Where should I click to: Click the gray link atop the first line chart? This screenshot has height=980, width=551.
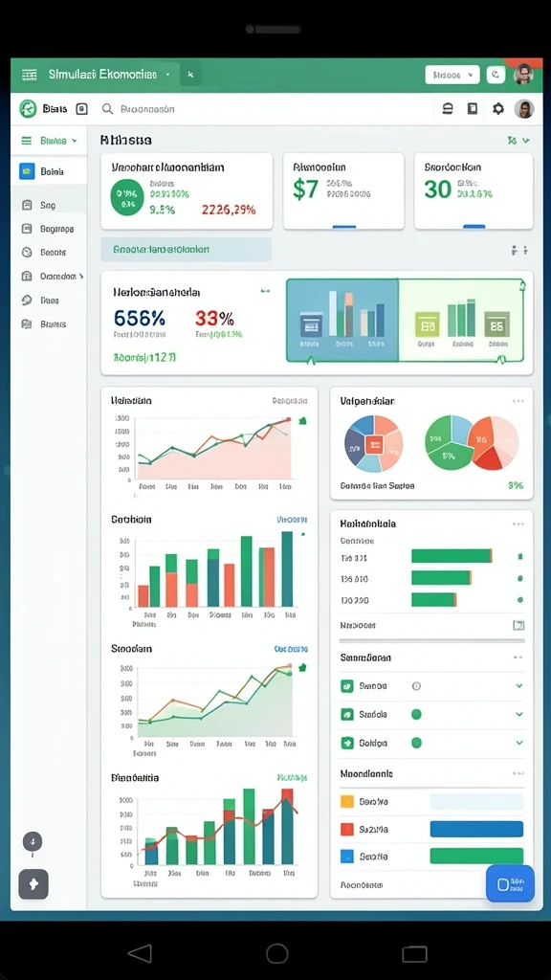(290, 401)
